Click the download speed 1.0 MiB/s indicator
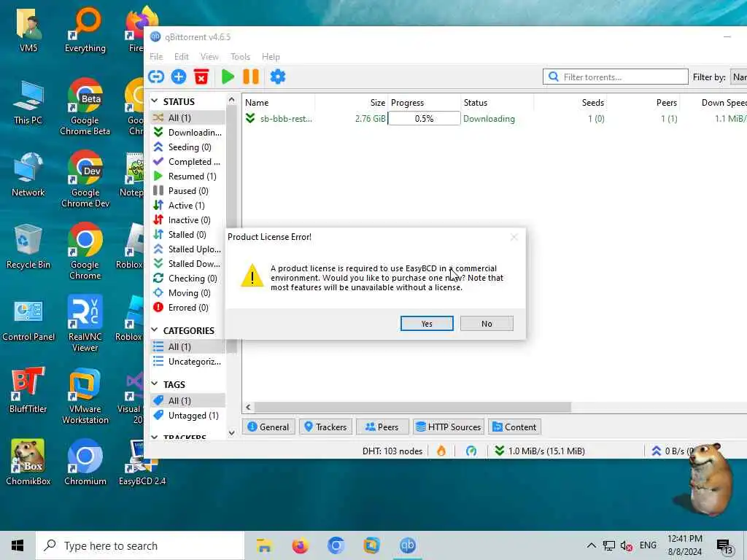Image resolution: width=747 pixels, height=560 pixels. pyautogui.click(x=539, y=451)
